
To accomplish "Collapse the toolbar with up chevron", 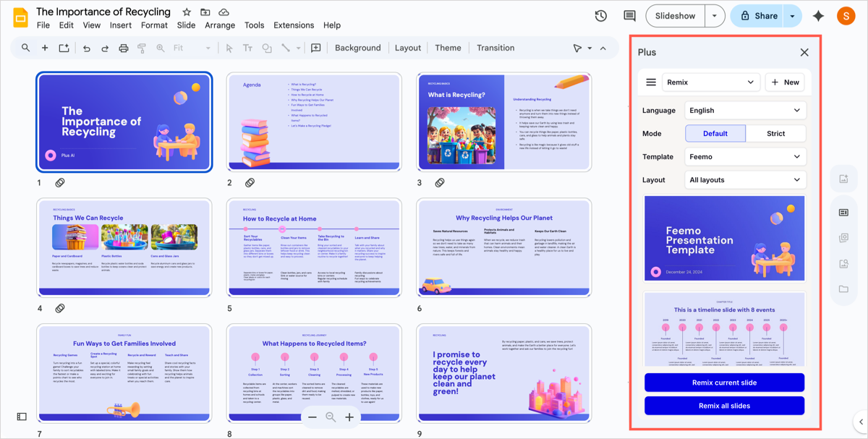I will point(603,48).
